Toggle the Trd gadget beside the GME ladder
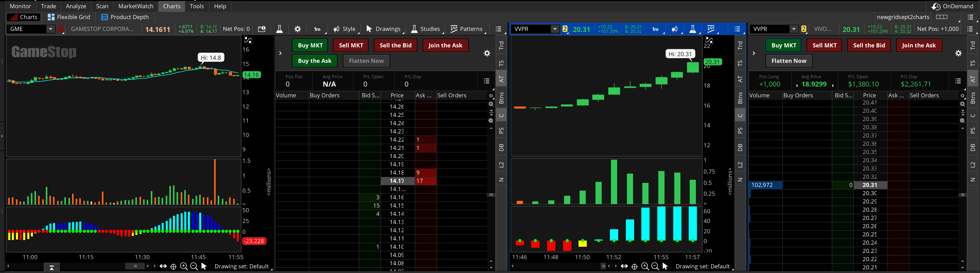Image resolution: width=980 pixels, height=273 pixels. (x=501, y=45)
